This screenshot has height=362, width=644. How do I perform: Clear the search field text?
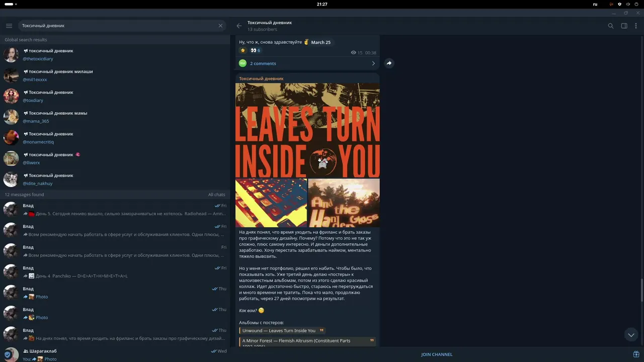220,26
